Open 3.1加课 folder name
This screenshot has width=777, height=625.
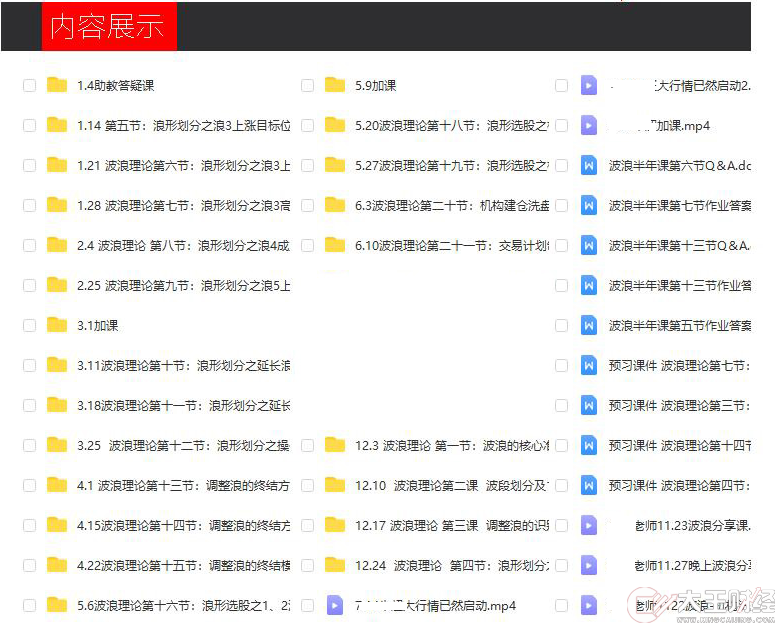[98, 326]
